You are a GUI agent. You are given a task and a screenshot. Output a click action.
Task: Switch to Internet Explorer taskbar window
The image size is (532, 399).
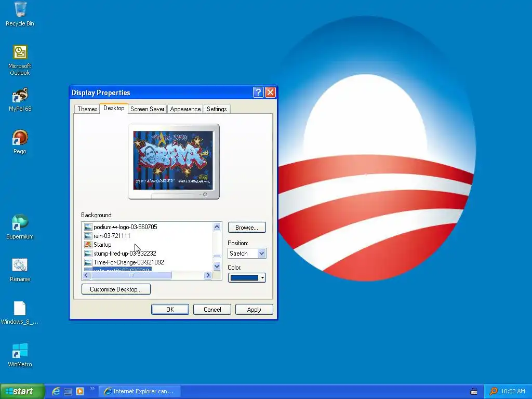[x=139, y=391]
